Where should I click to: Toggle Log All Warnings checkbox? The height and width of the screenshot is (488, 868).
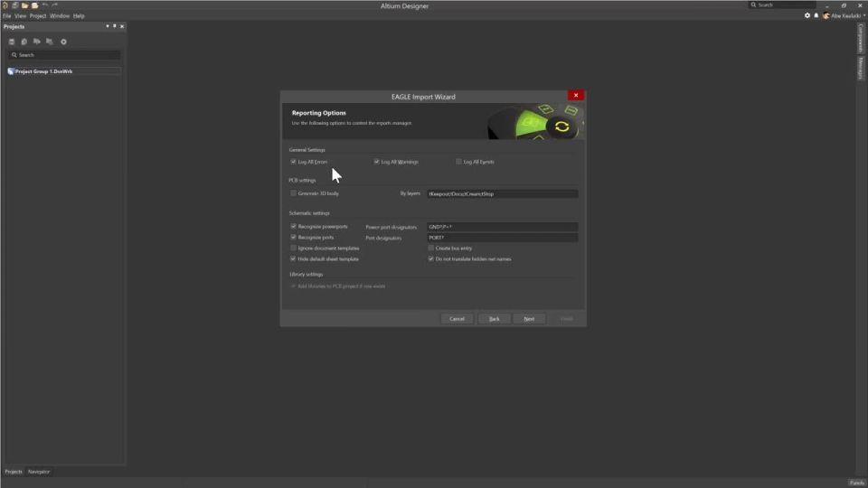(x=376, y=162)
